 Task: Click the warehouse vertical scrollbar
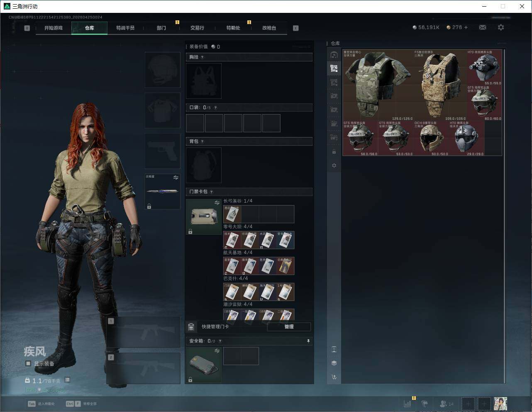[x=505, y=216]
